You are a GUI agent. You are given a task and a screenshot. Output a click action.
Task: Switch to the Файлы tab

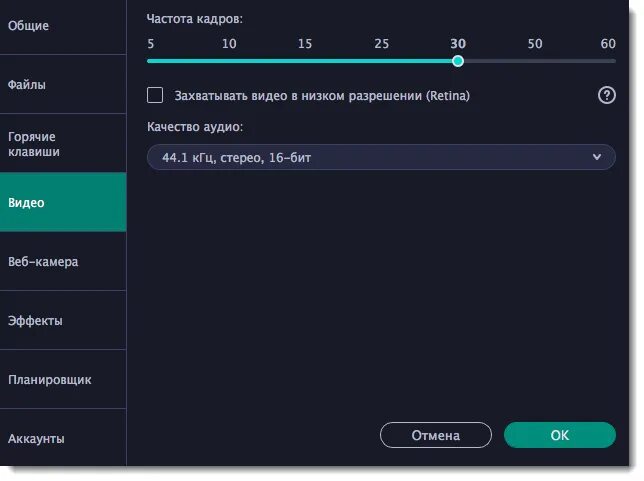click(63, 84)
